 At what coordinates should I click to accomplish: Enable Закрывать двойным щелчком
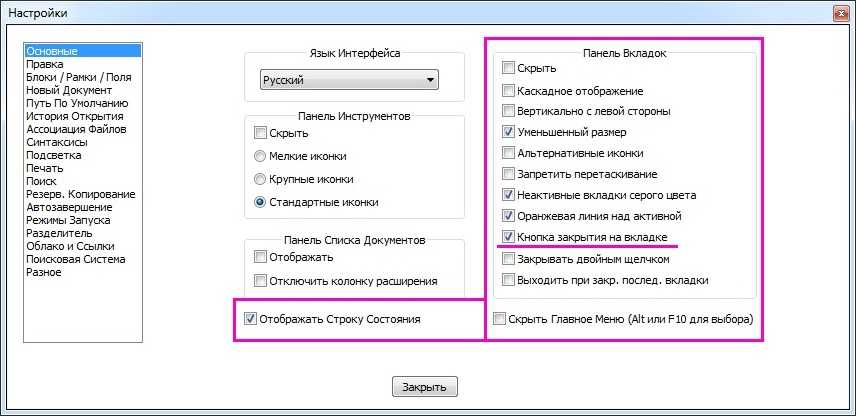(x=510, y=259)
